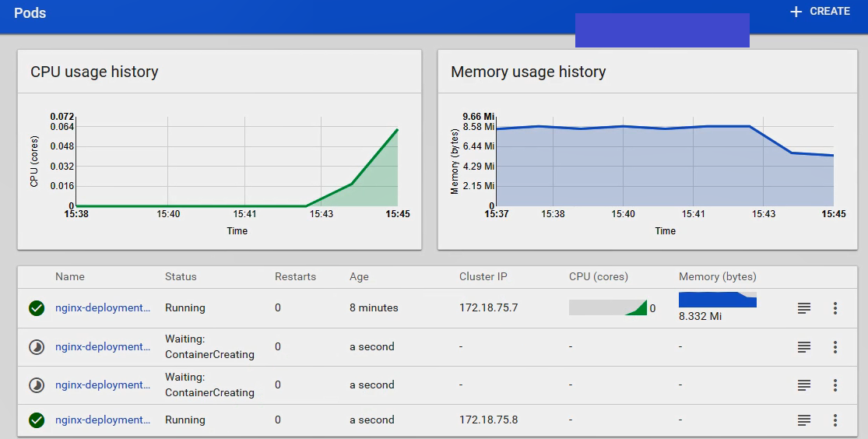Click the CREATE button in header
This screenshot has width=868, height=439.
(820, 12)
